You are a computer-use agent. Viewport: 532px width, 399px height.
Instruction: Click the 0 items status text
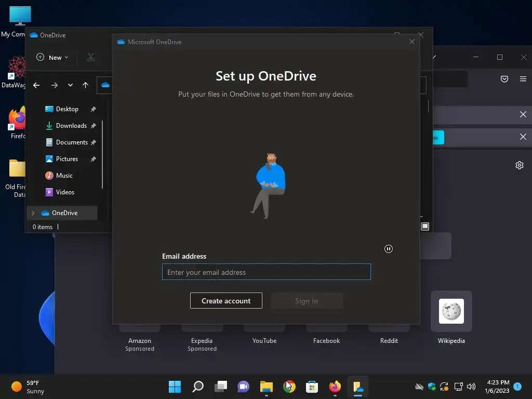coord(43,227)
